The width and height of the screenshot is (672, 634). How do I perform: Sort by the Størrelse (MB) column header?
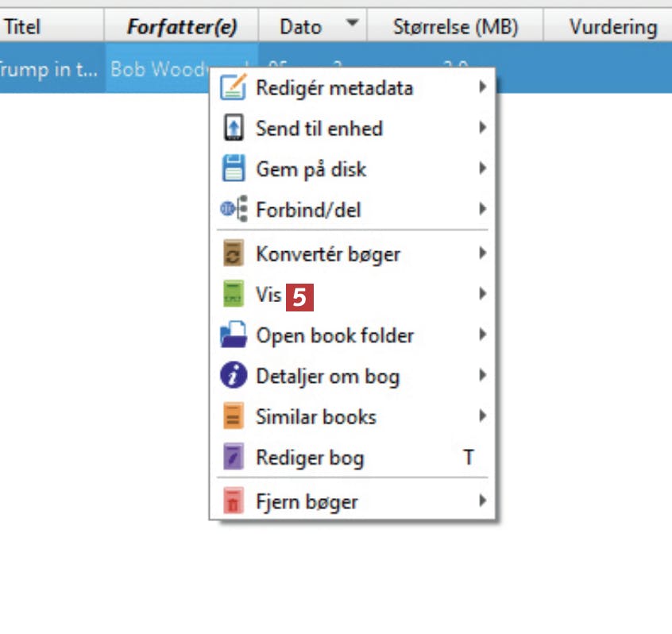coord(455,27)
